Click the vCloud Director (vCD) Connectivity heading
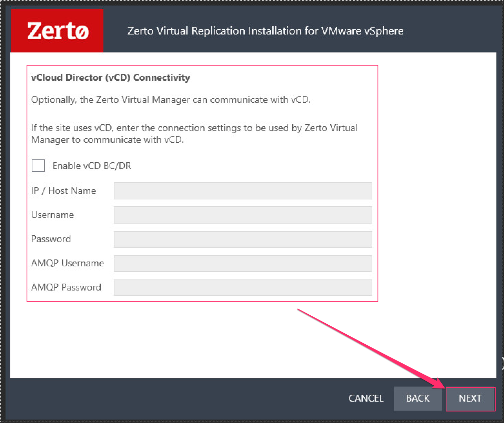 [x=110, y=77]
